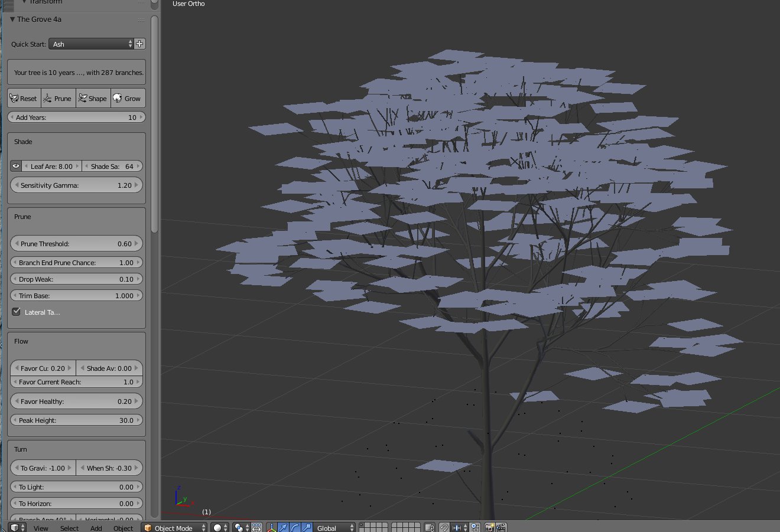Toggle the Shade preview eye icon
The width and height of the screenshot is (780, 532).
tap(16, 167)
